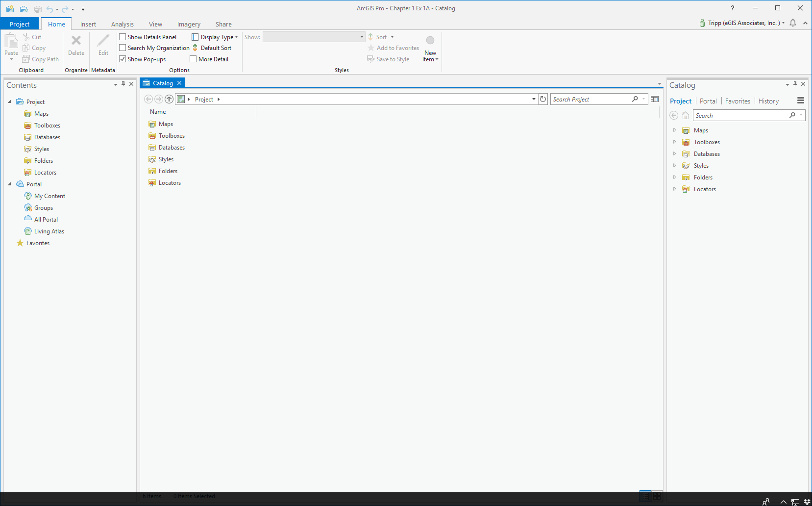The height and width of the screenshot is (506, 812).
Task: Click the New Item icon
Action: point(430,40)
